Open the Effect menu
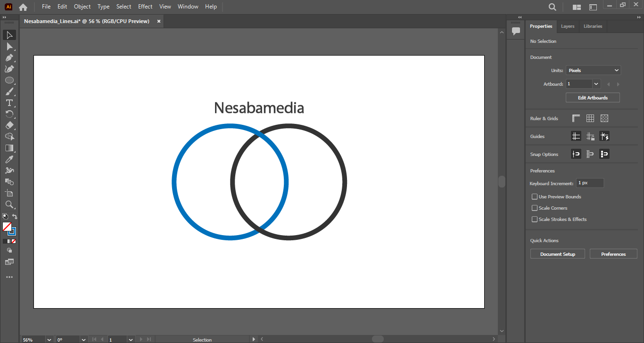 click(x=145, y=7)
